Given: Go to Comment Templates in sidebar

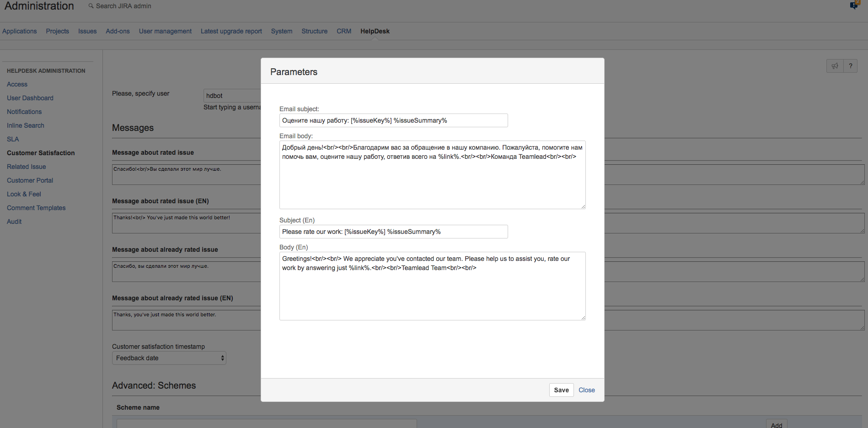Looking at the screenshot, I should [36, 208].
